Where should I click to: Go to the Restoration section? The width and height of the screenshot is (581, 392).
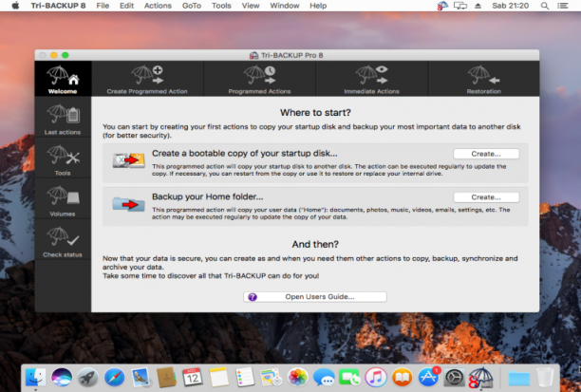point(483,79)
